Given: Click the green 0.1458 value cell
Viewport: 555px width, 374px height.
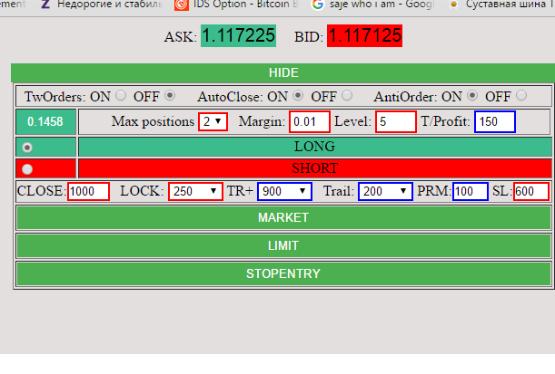Looking at the screenshot, I should [45, 122].
